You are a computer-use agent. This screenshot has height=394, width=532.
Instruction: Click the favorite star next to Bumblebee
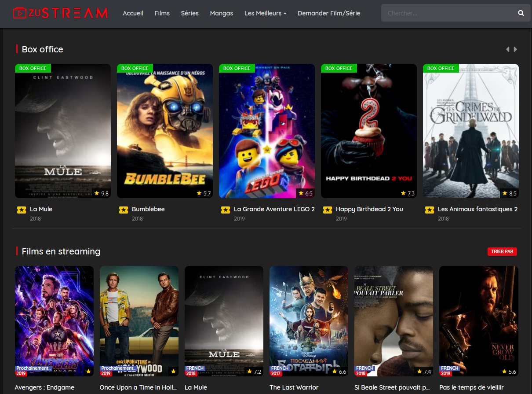click(x=124, y=210)
